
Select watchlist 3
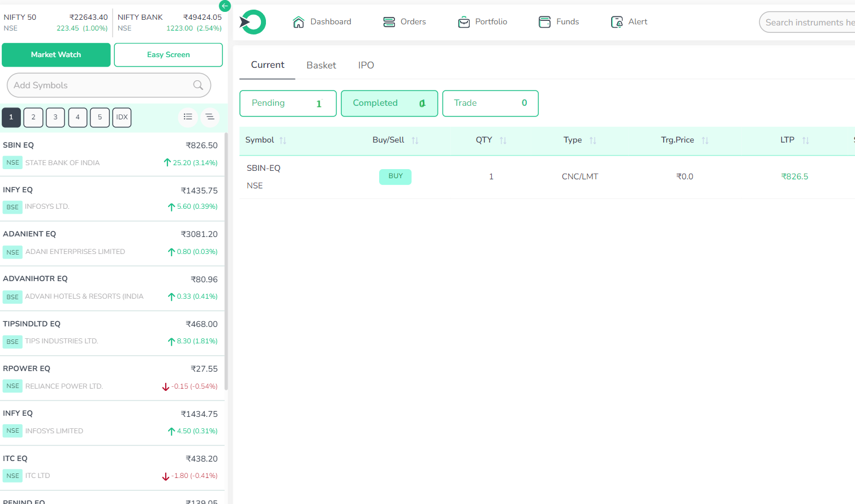point(55,117)
